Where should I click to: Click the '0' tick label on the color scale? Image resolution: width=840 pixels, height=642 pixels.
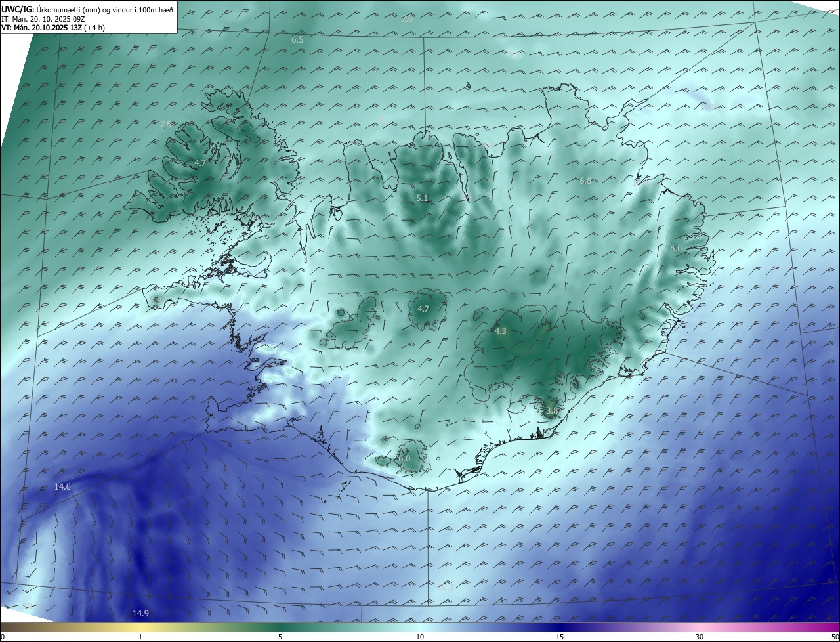pyautogui.click(x=3, y=637)
